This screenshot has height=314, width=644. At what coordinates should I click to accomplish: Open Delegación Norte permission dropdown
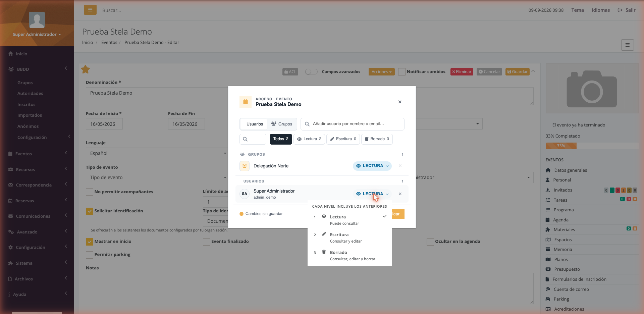click(372, 166)
